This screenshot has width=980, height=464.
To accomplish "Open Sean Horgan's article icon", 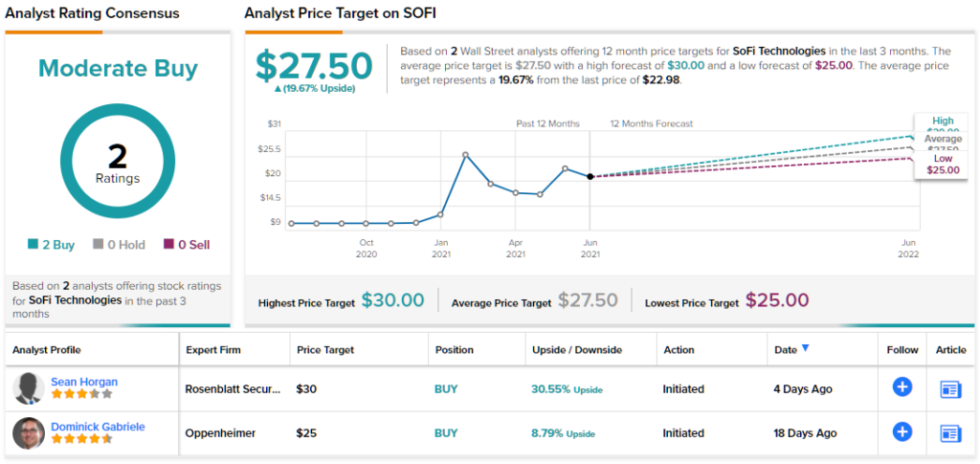I will coord(950,388).
